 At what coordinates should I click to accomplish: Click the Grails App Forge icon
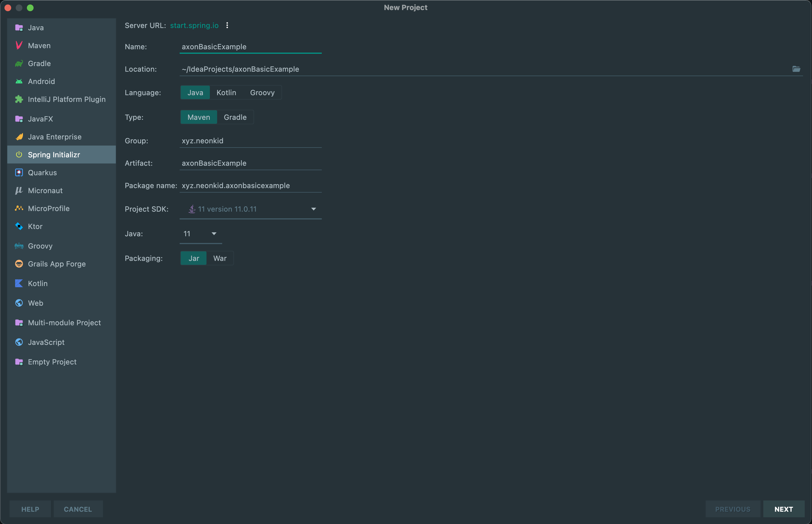coord(19,264)
